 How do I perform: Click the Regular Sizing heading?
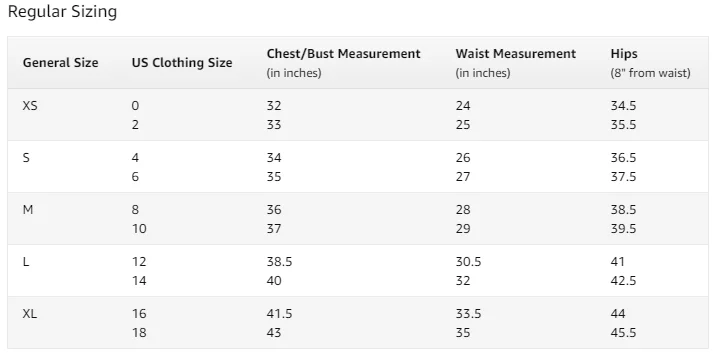click(x=62, y=11)
